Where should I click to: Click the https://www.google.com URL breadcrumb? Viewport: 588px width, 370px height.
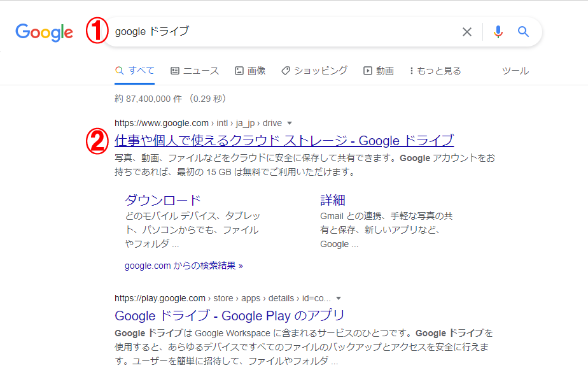(198, 123)
